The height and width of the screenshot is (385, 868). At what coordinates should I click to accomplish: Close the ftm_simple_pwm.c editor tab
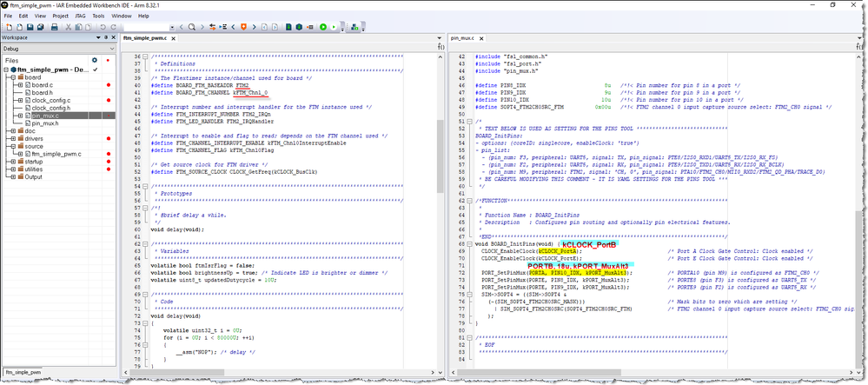(x=173, y=38)
